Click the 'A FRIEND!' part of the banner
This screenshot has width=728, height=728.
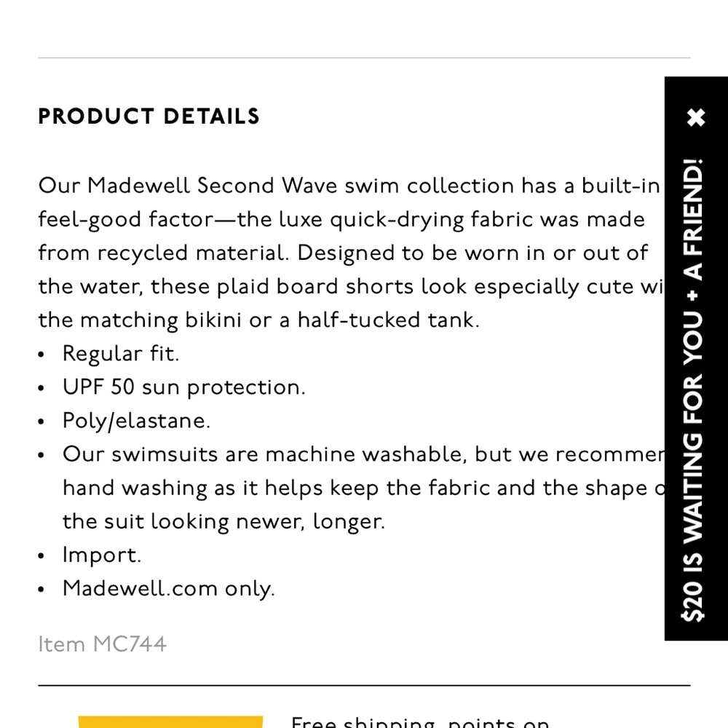(693, 220)
